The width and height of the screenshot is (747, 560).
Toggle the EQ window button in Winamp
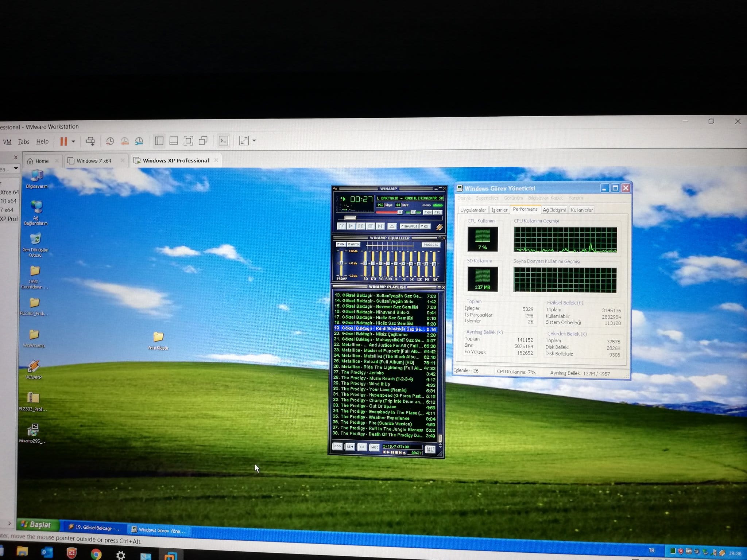click(x=428, y=212)
